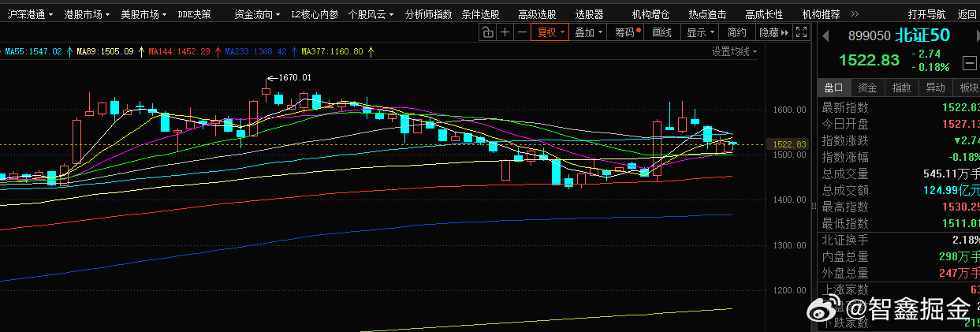Expand 资金流向 menu
This screenshot has width=980, height=332.
coord(257,14)
